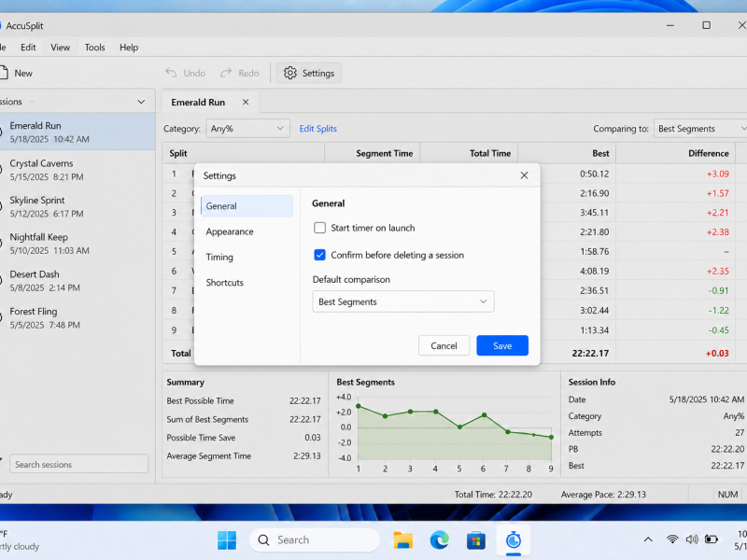This screenshot has height=560, width=747.
Task: Open the Windows Start menu
Action: pos(227,539)
